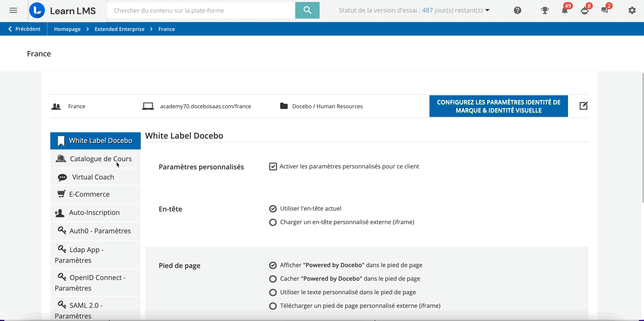This screenshot has width=644, height=321.
Task: Click the 49 notifications badge
Action: coord(568,6)
